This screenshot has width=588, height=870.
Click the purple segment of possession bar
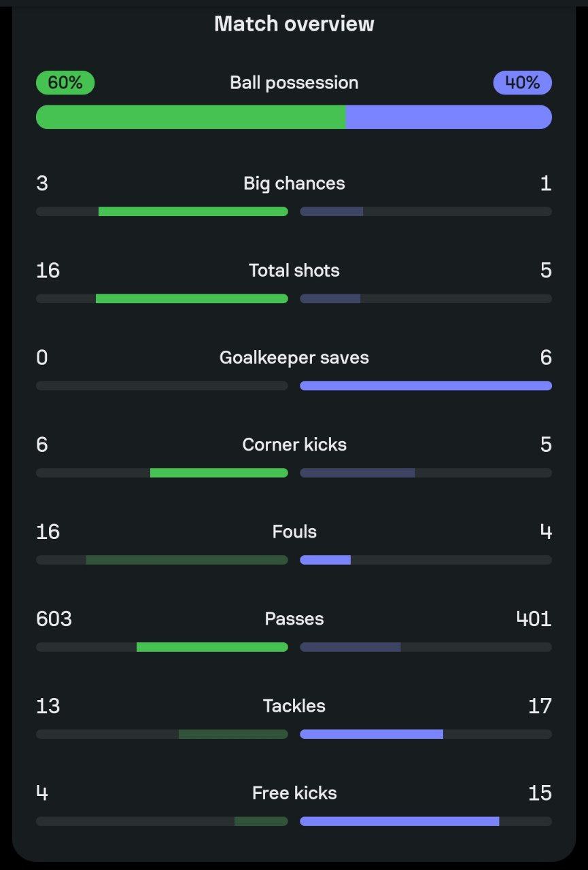point(449,117)
